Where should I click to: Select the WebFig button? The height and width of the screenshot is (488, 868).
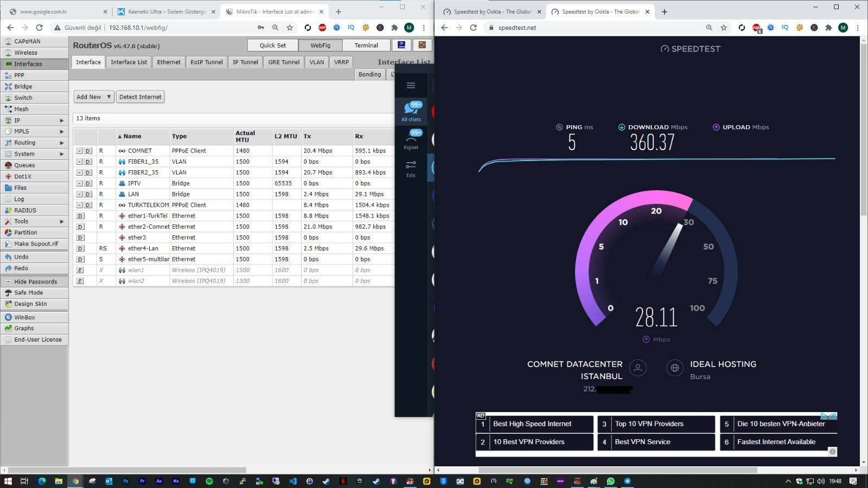pyautogui.click(x=320, y=46)
